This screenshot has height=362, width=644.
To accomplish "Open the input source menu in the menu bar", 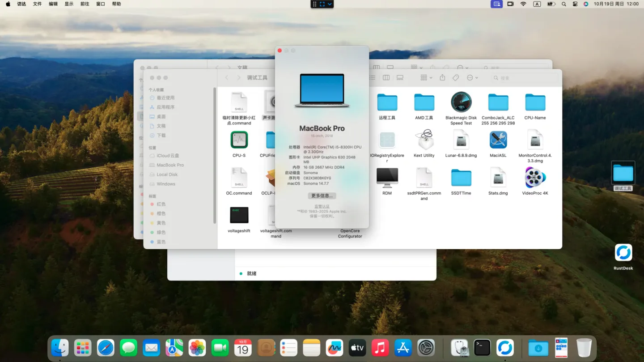I will coord(537,4).
